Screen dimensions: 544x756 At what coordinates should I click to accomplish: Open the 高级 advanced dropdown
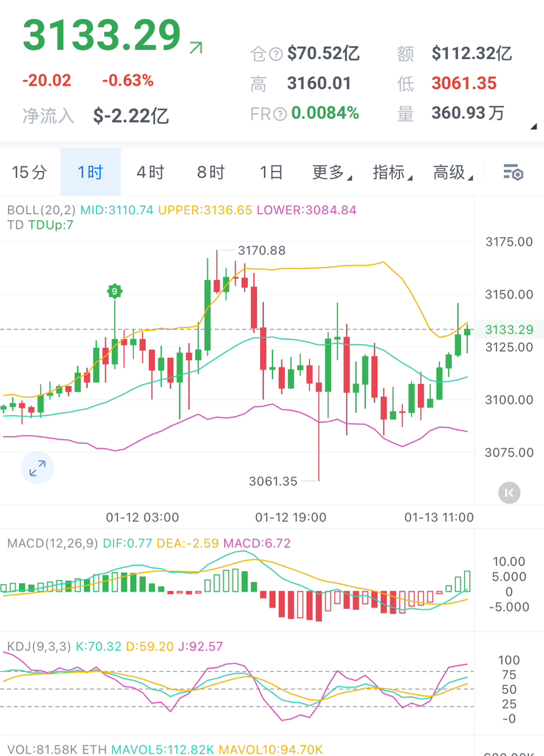[452, 173]
